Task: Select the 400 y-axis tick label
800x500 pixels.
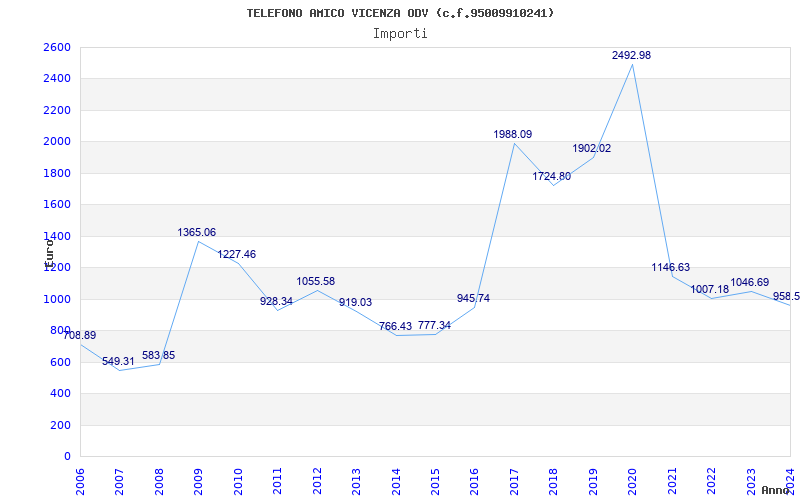Action: (61, 393)
